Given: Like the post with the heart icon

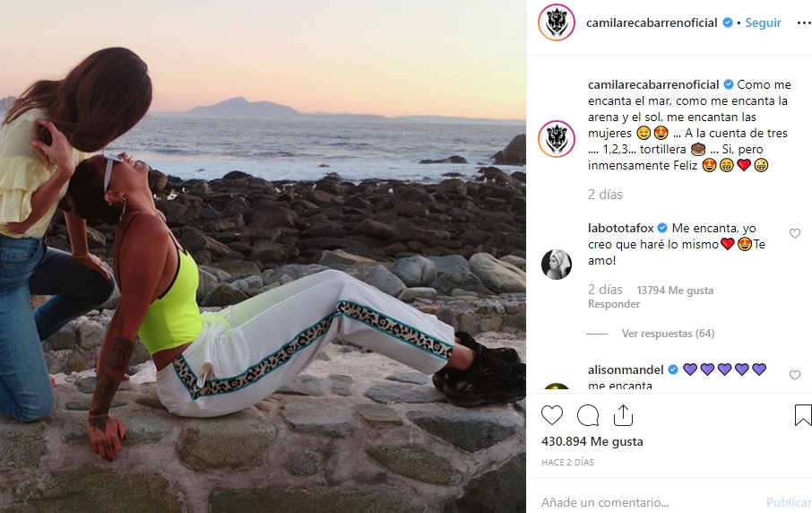Looking at the screenshot, I should pos(552,415).
